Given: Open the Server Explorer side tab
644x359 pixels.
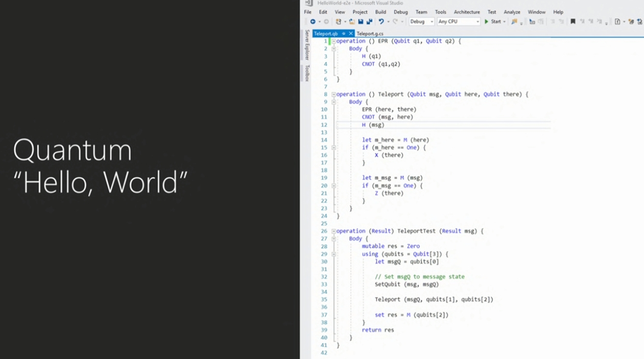Looking at the screenshot, I should click(x=306, y=45).
